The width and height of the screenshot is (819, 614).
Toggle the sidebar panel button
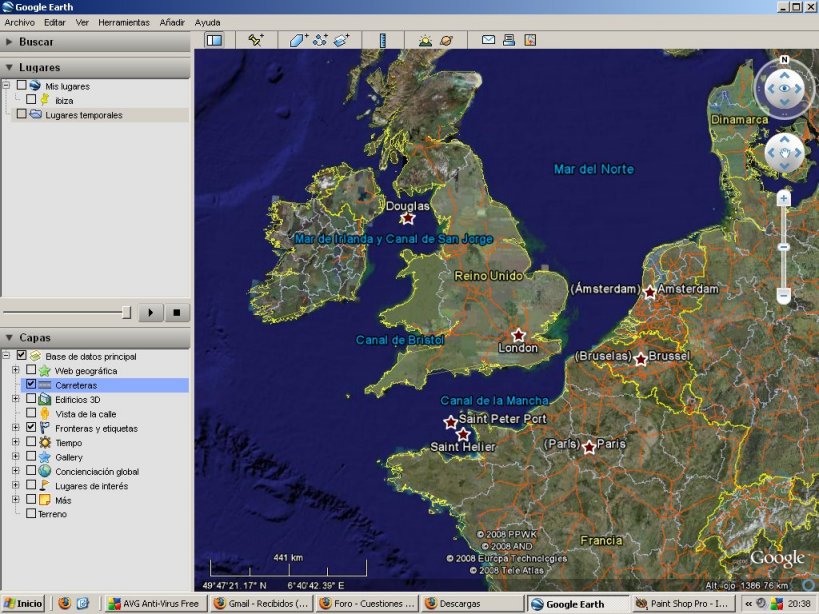pos(214,40)
